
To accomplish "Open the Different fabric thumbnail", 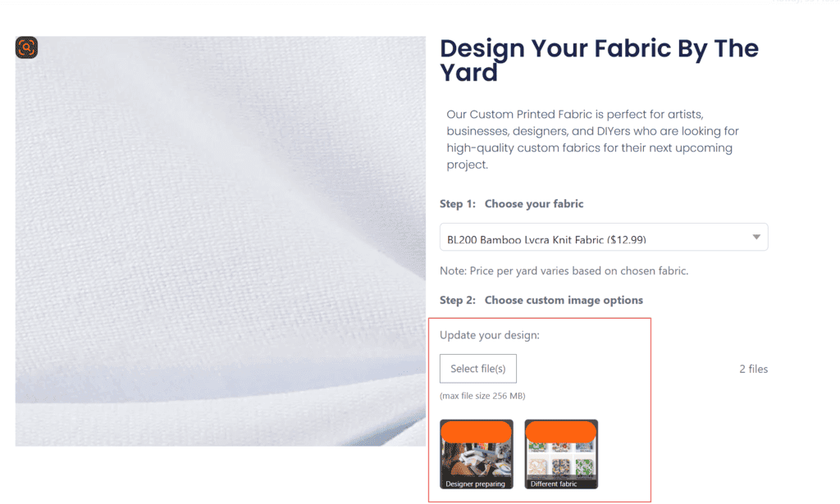I will pyautogui.click(x=561, y=454).
